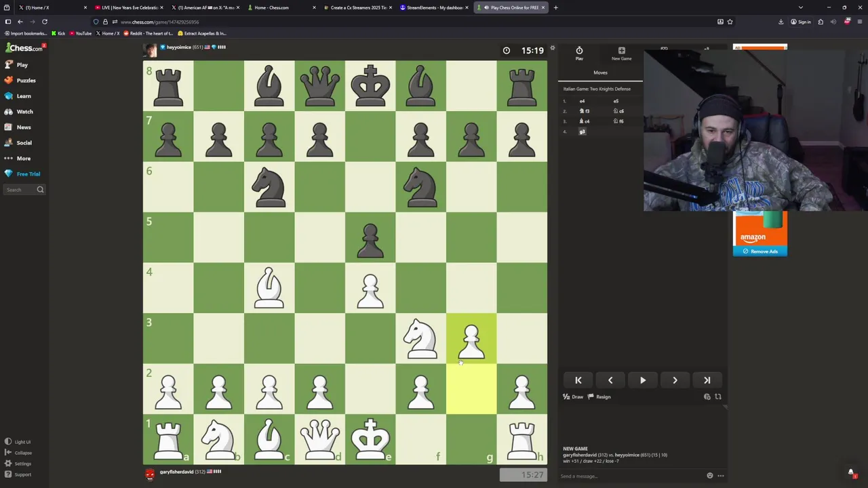Open the Play section in the sidebar
Viewport: 868px width, 488px height.
(16, 65)
